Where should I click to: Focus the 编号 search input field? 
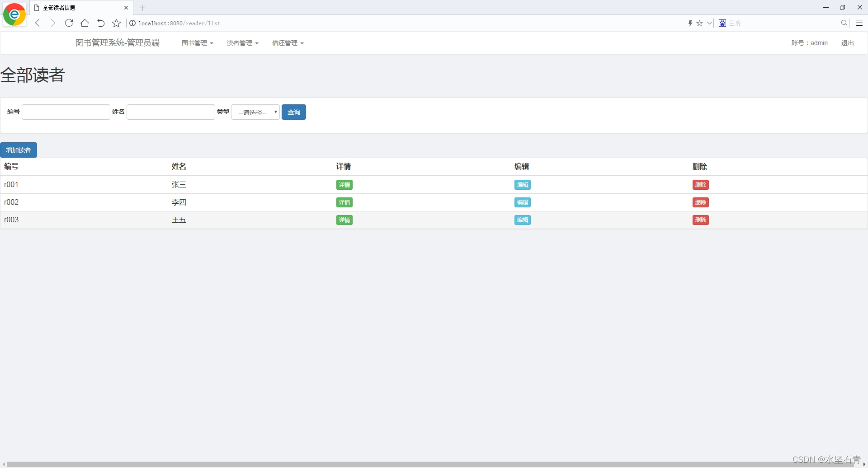(66, 112)
